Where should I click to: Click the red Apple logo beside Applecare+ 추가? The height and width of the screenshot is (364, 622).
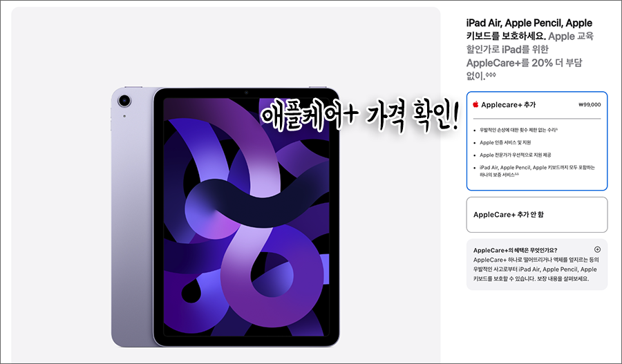(475, 104)
